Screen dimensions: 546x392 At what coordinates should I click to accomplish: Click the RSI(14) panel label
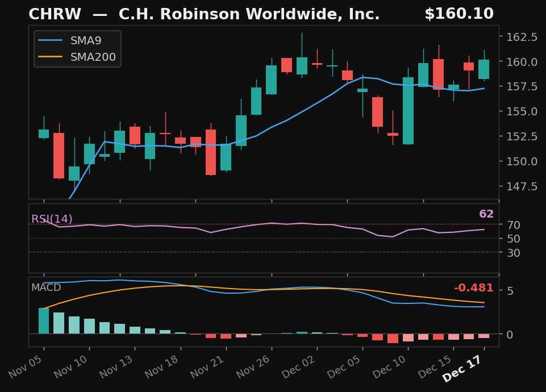[x=52, y=219]
